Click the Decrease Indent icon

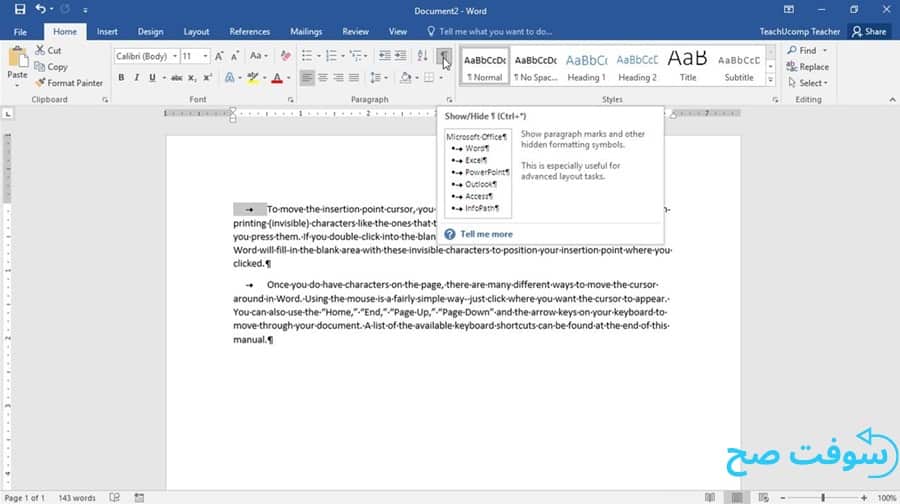pos(385,56)
